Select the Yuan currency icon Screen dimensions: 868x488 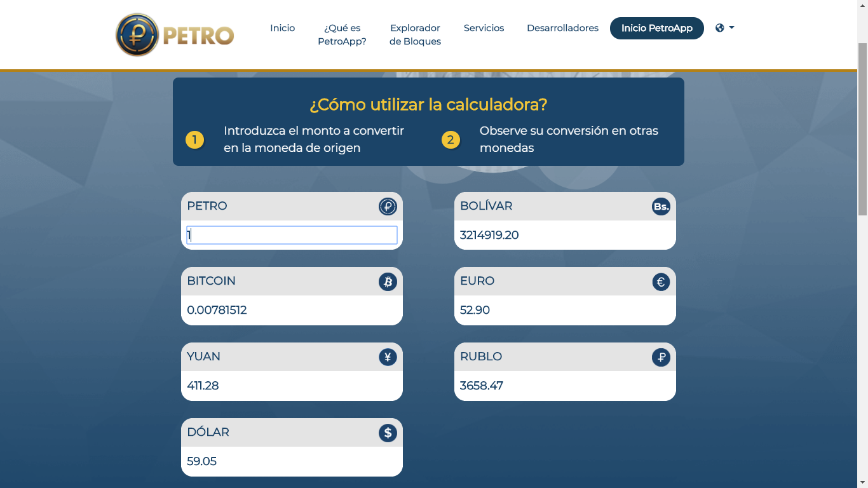(387, 357)
